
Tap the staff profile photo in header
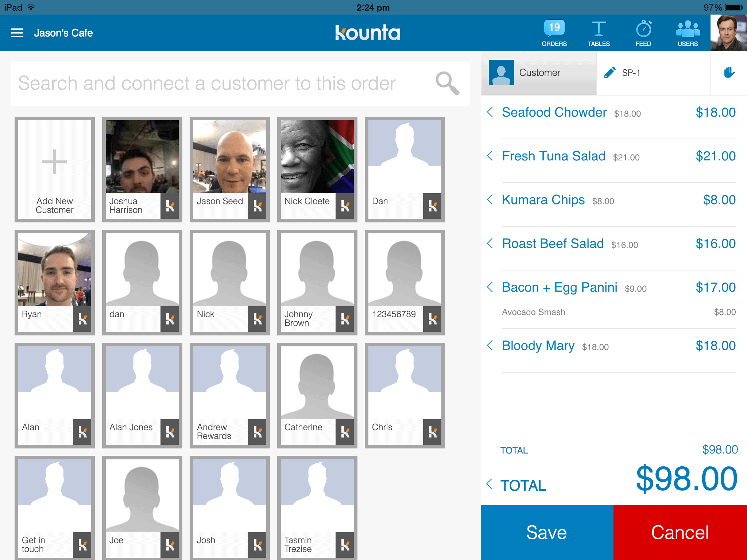728,33
